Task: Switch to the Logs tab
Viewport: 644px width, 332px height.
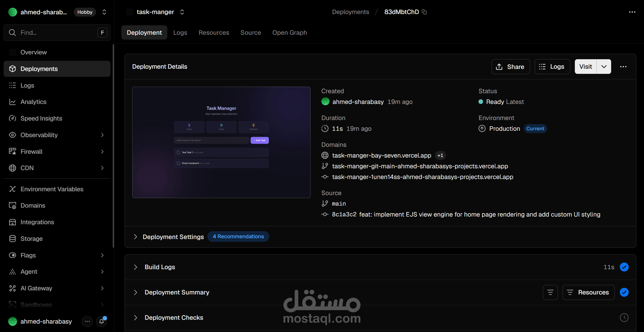Action: [180, 33]
